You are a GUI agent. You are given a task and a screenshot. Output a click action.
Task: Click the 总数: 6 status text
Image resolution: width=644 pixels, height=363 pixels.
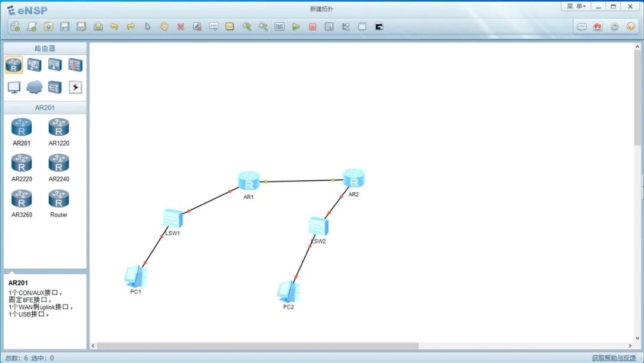tap(17, 358)
